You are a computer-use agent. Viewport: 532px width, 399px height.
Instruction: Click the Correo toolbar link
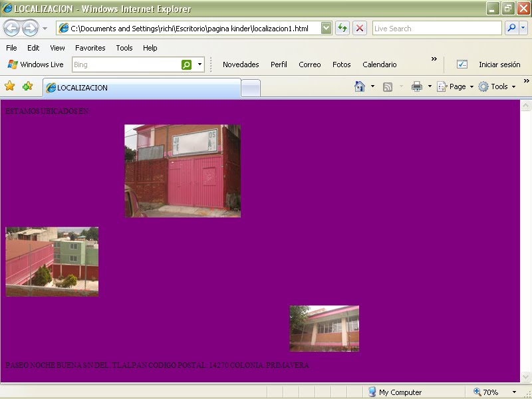[310, 65]
